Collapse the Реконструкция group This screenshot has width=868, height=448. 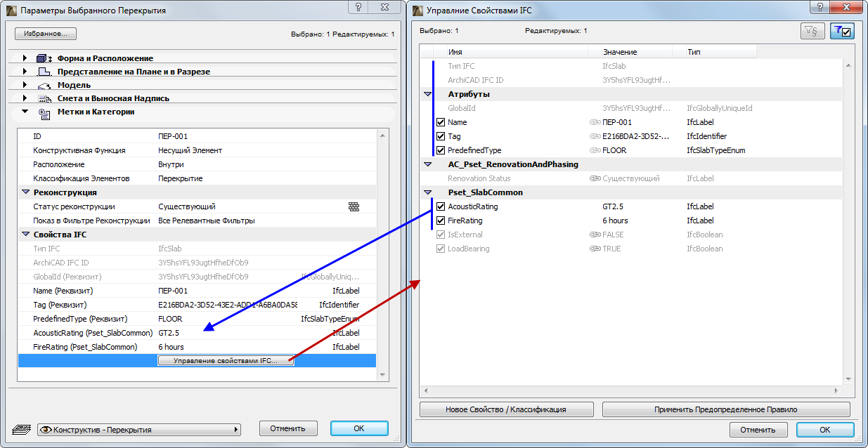coord(26,192)
